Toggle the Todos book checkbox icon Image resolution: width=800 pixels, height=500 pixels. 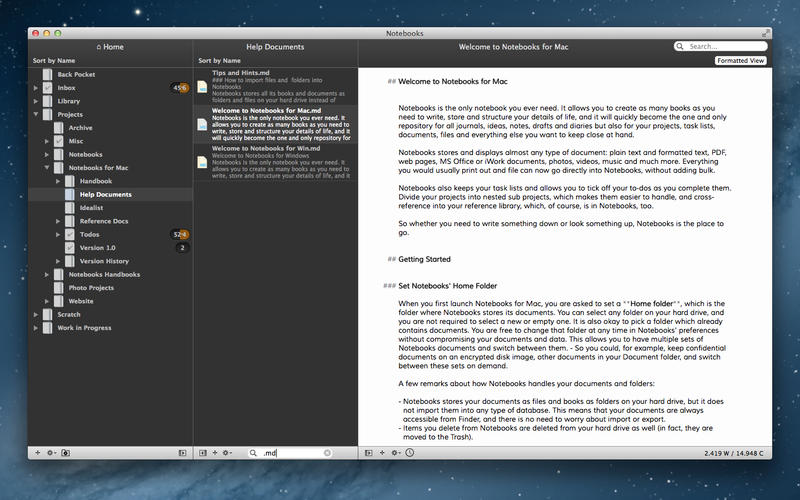point(70,234)
